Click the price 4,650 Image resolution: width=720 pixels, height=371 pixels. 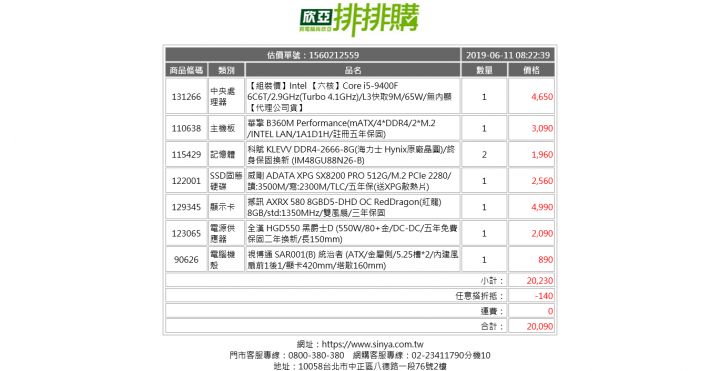pyautogui.click(x=542, y=97)
